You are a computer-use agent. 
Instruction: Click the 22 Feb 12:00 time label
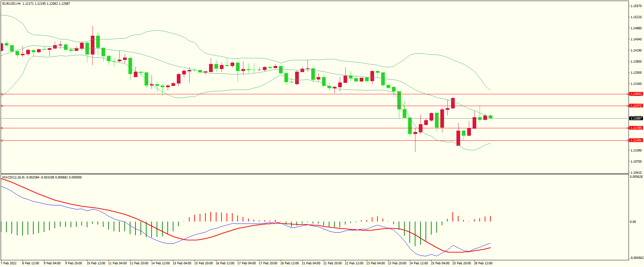354,263
